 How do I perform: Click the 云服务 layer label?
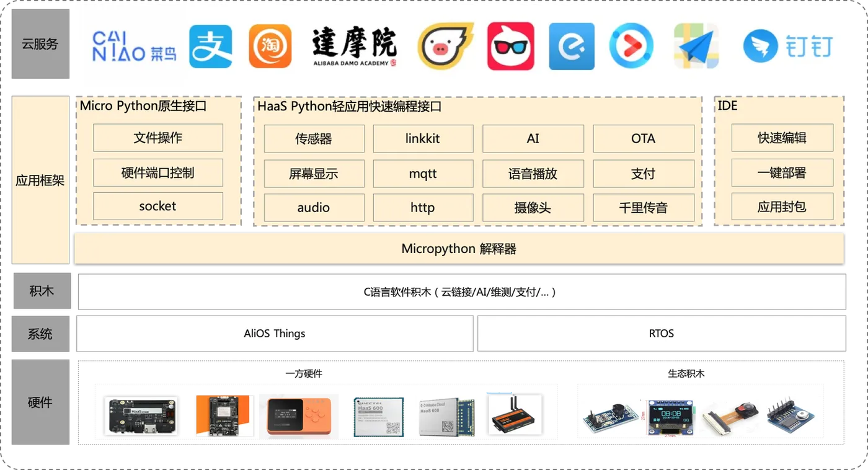(x=40, y=44)
